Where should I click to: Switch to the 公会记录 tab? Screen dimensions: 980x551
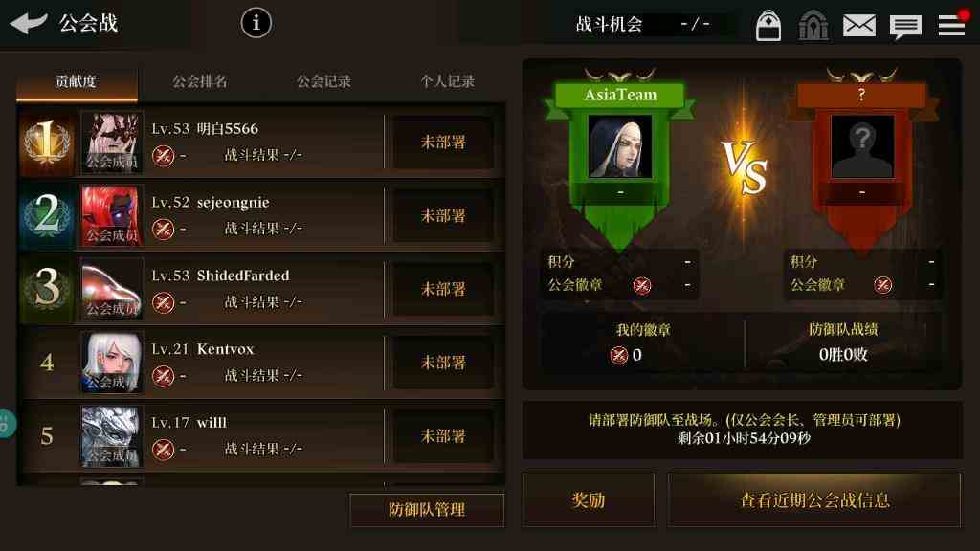[323, 81]
